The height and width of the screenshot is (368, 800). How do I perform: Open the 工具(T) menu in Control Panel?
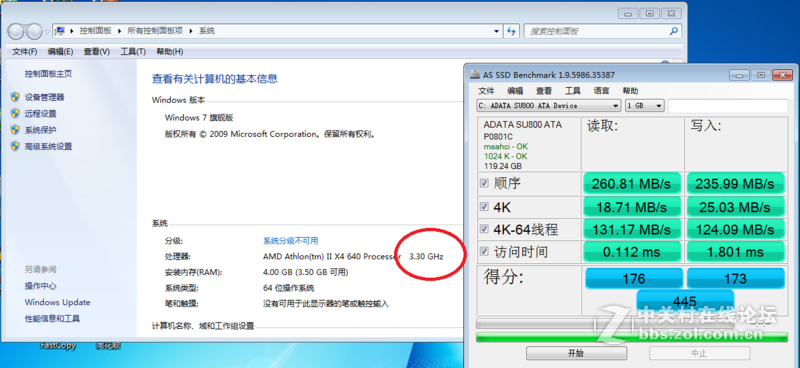point(133,52)
